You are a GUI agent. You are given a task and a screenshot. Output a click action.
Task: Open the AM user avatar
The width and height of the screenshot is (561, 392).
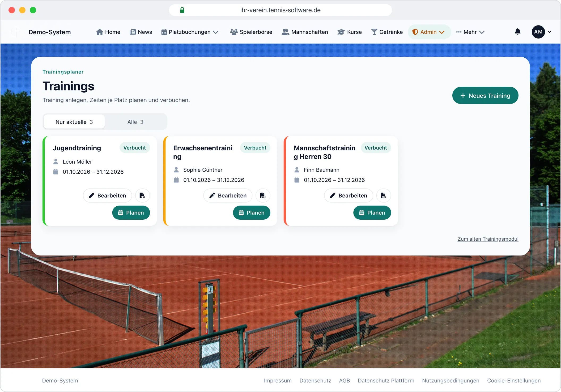[x=538, y=32]
